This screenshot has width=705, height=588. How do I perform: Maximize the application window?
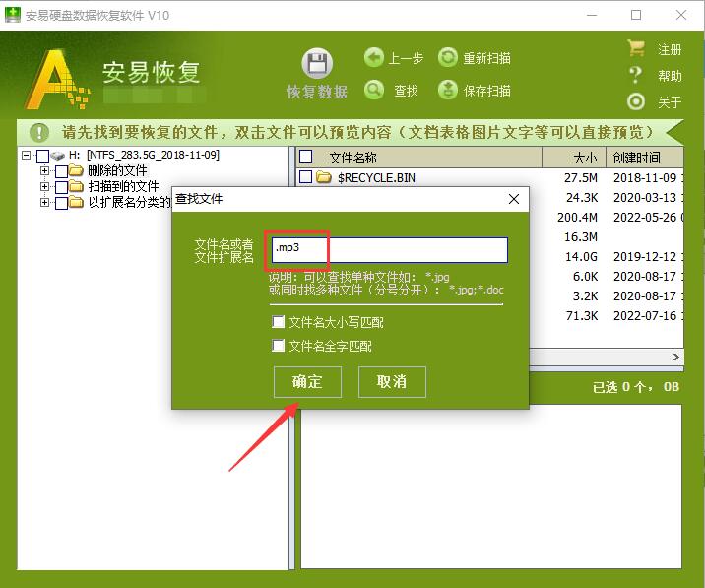[x=636, y=15]
